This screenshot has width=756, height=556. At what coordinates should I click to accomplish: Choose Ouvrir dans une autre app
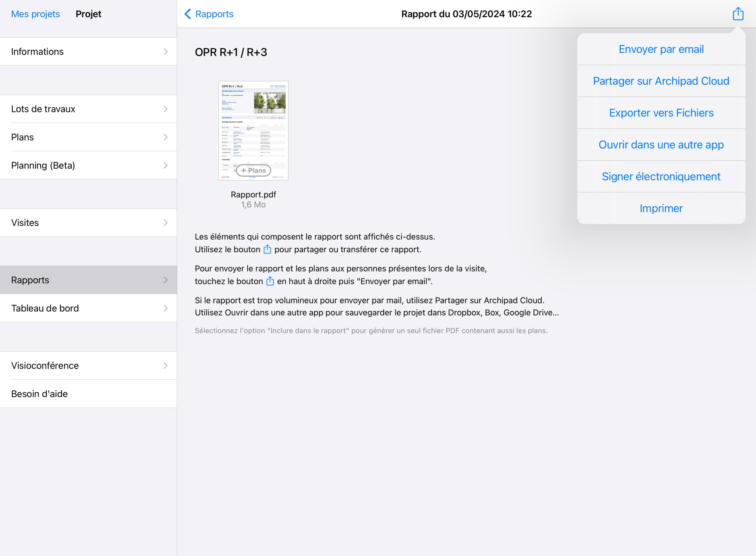click(x=661, y=145)
